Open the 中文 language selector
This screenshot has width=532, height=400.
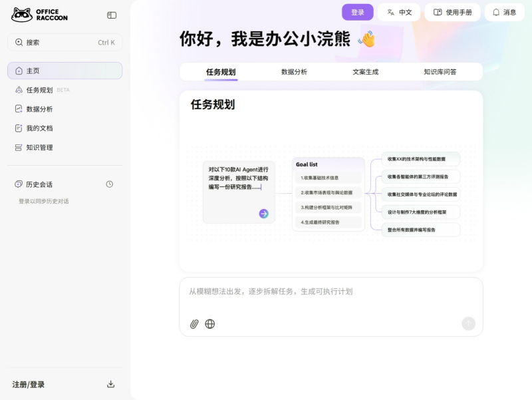(x=400, y=12)
